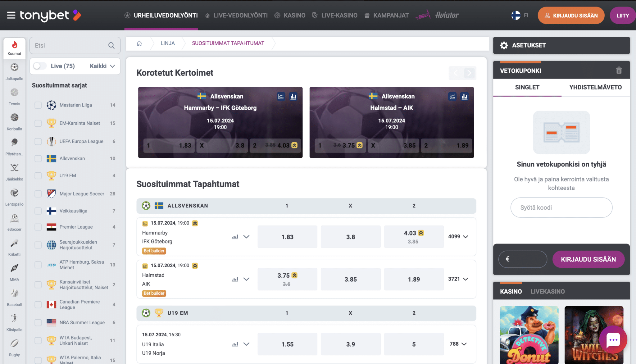This screenshot has width=636, height=364.
Task: Click the search magnifier icon
Action: click(x=111, y=46)
